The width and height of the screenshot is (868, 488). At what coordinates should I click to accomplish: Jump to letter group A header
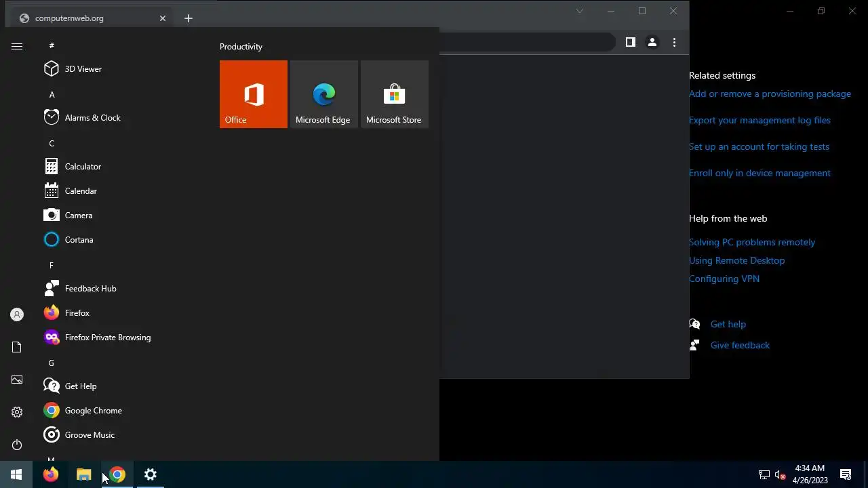point(52,94)
